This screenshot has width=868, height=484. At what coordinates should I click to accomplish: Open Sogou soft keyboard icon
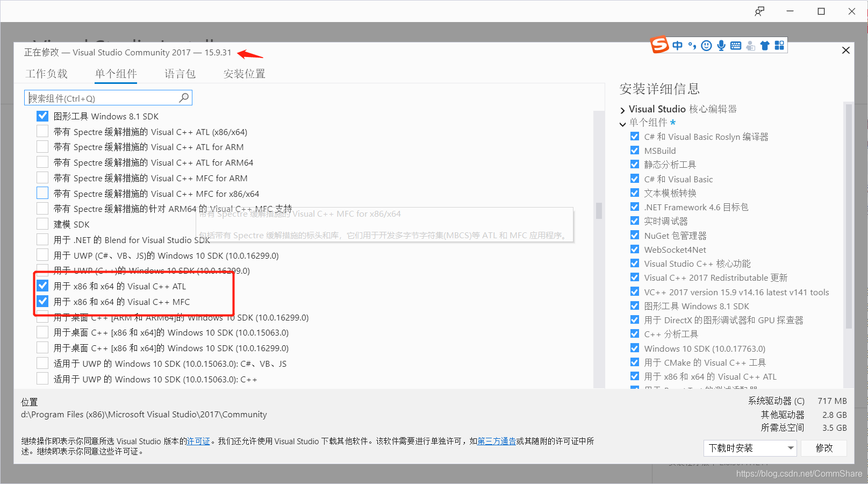click(x=736, y=46)
